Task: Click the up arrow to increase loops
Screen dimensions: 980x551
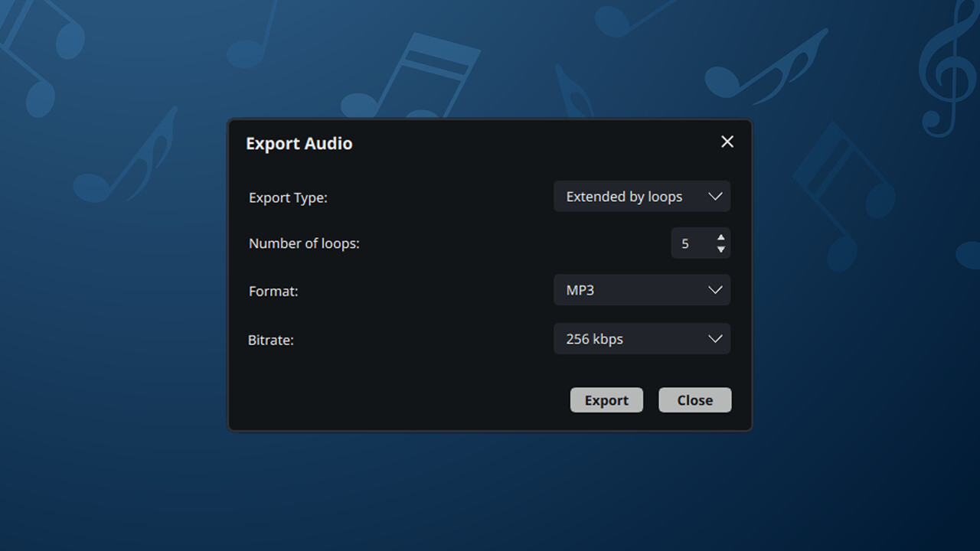Action: tap(720, 238)
